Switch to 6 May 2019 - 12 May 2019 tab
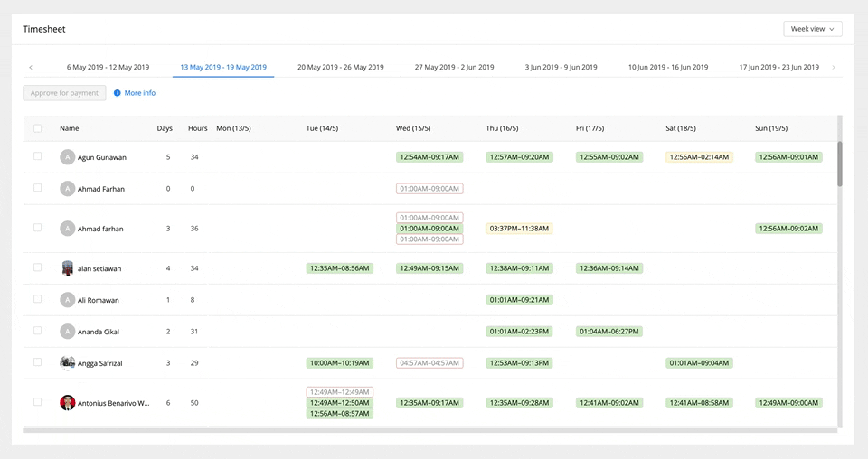Screen dimensions: 868x459 coord(108,68)
